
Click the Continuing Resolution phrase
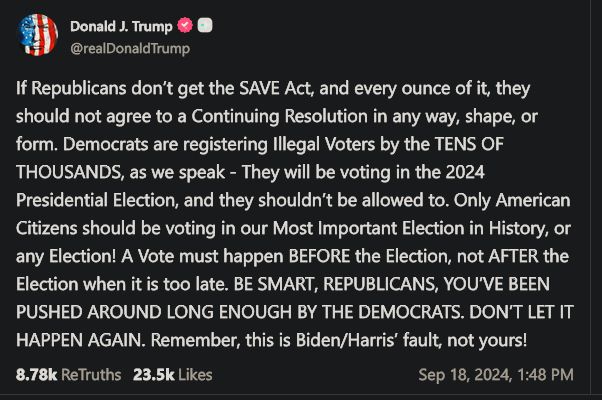pos(280,116)
